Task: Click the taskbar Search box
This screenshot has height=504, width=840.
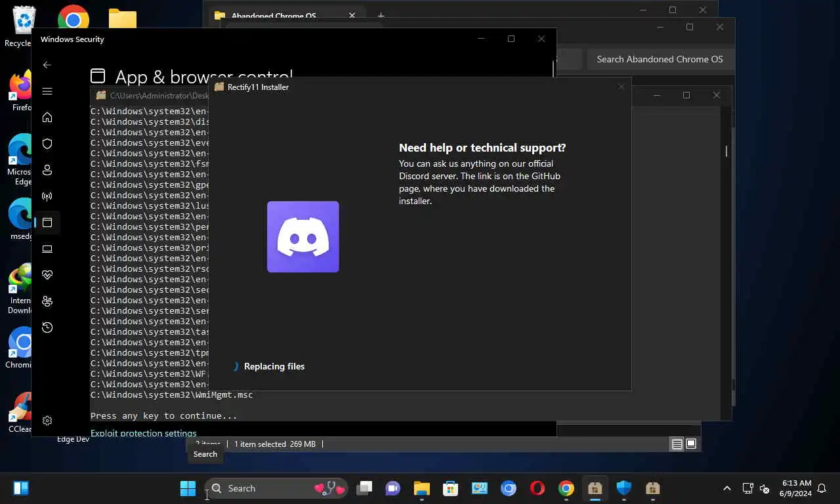Action: pos(276,488)
